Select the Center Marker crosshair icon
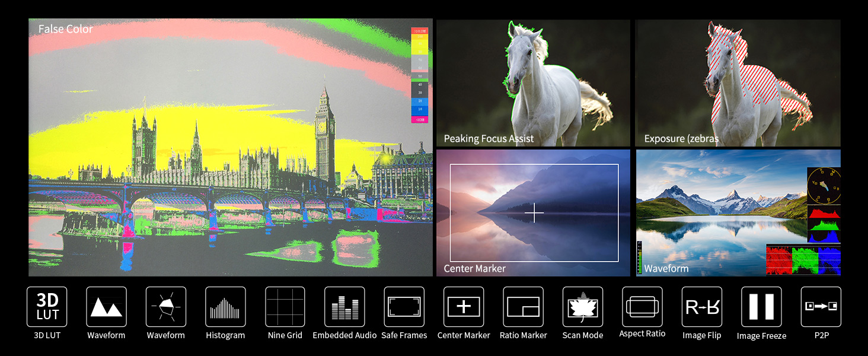 (463, 307)
